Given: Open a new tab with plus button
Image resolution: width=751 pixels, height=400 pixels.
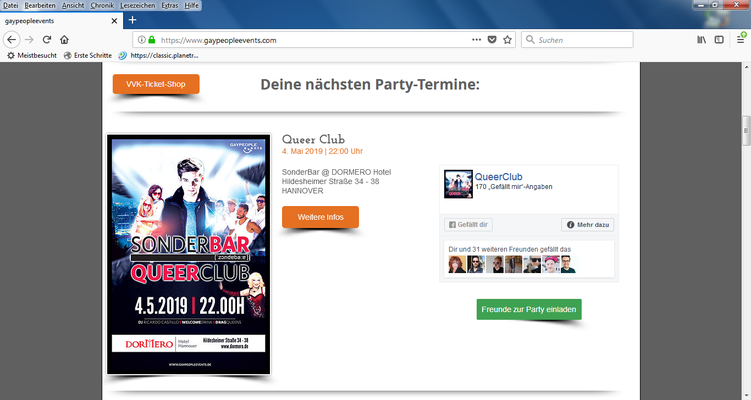Looking at the screenshot, I should [x=133, y=20].
